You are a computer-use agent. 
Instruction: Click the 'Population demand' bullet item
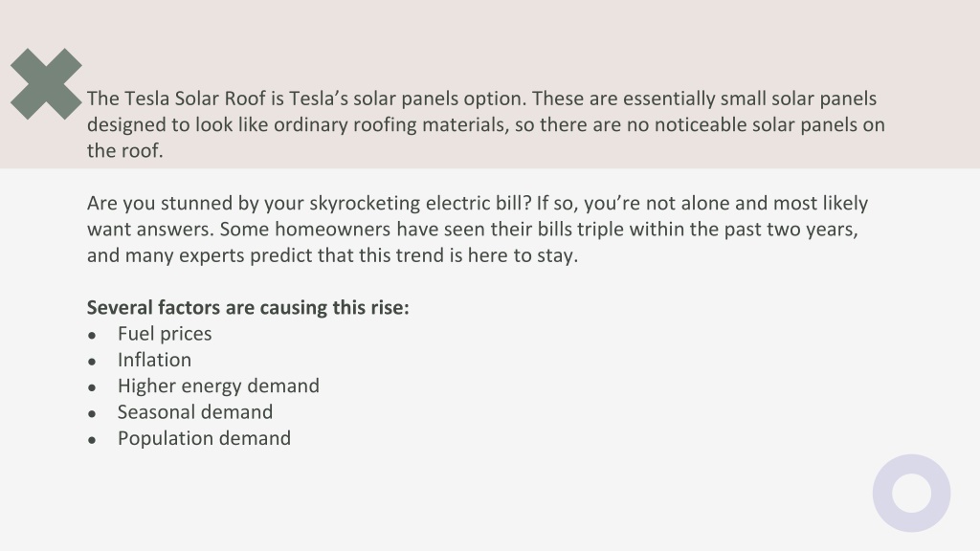click(204, 438)
